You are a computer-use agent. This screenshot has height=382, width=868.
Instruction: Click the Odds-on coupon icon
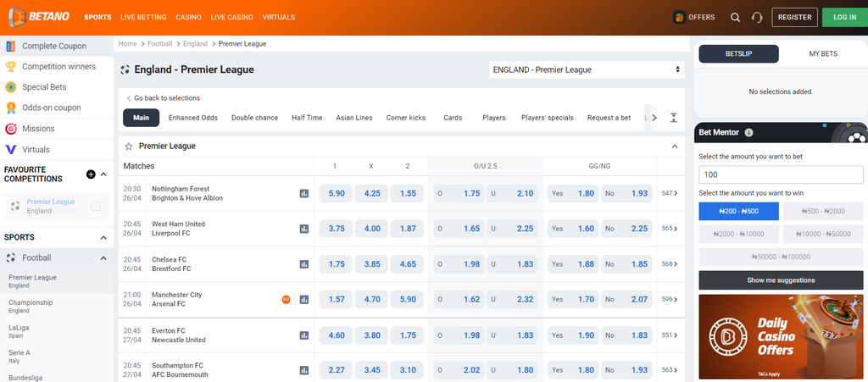click(x=10, y=108)
